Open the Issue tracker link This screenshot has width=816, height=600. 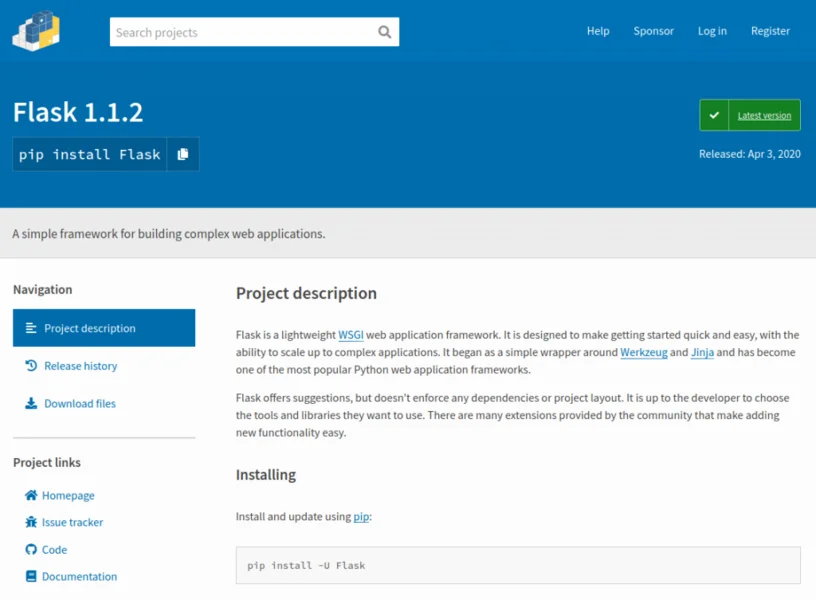click(x=72, y=522)
